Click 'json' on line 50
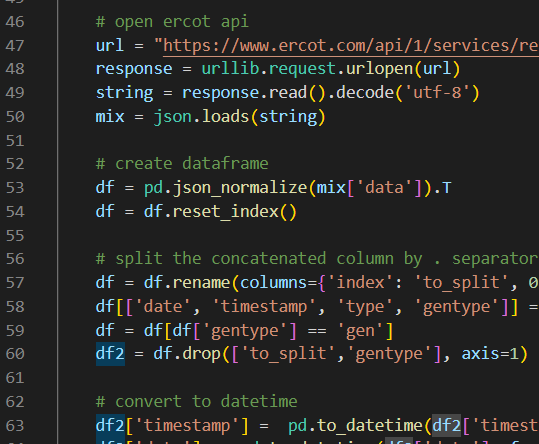 pyautogui.click(x=173, y=117)
